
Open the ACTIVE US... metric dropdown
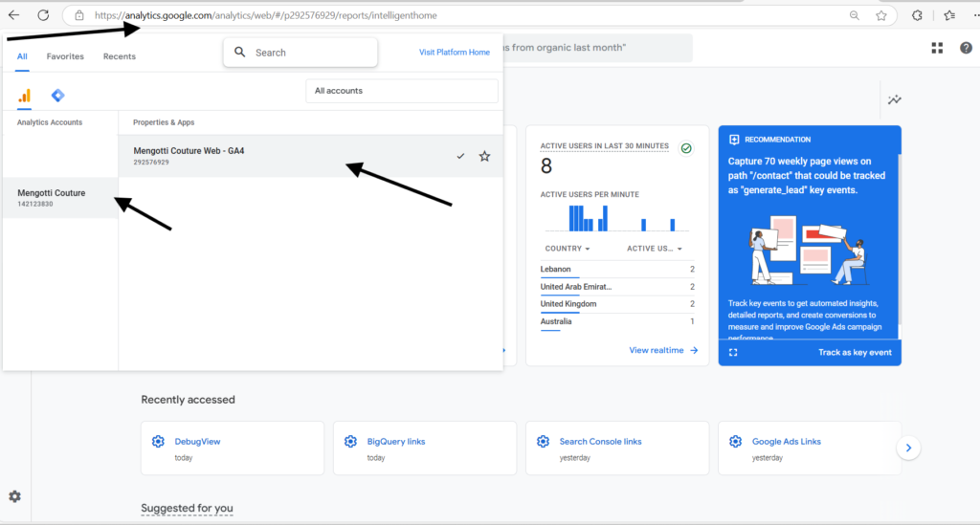tap(655, 249)
